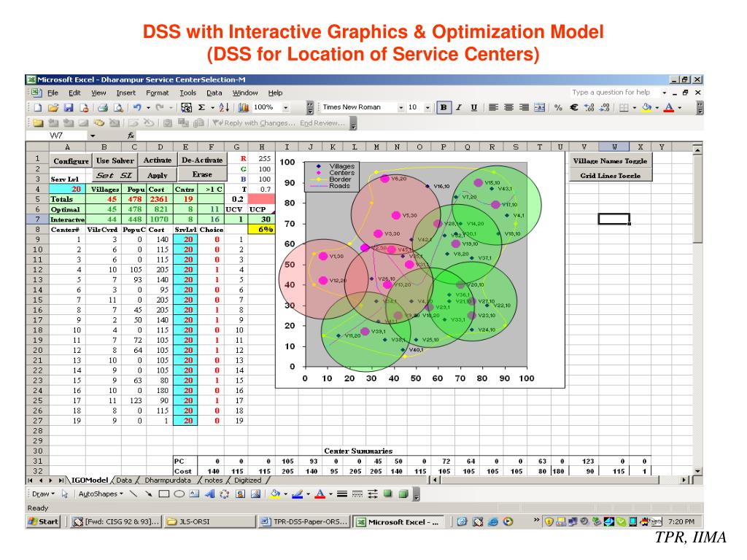Click the vertical scrollbar down arrow
The width and height of the screenshot is (747, 560).
pos(698,471)
